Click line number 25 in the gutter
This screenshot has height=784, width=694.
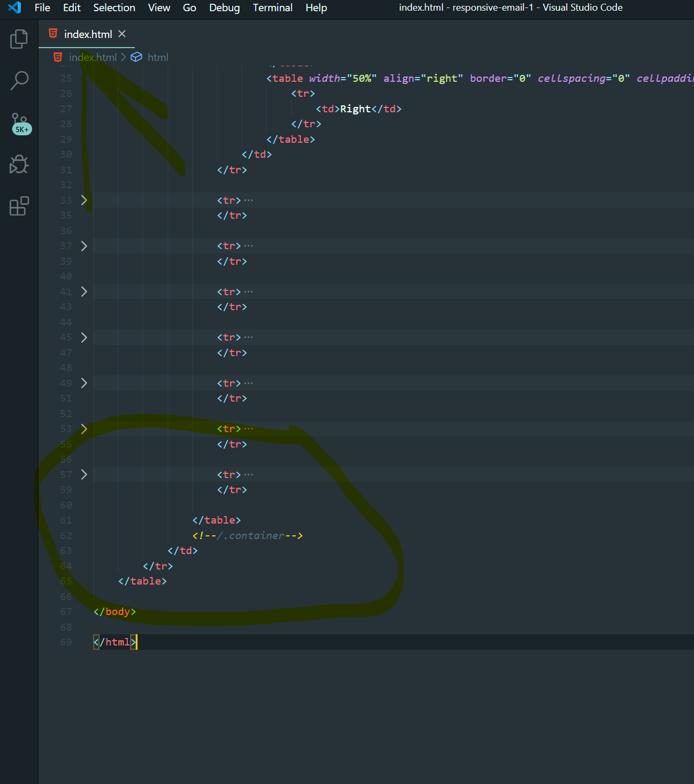66,78
